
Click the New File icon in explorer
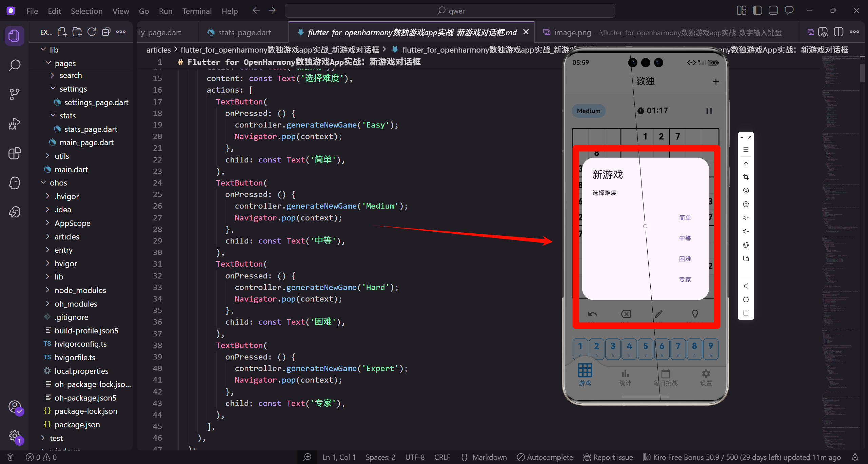point(62,32)
